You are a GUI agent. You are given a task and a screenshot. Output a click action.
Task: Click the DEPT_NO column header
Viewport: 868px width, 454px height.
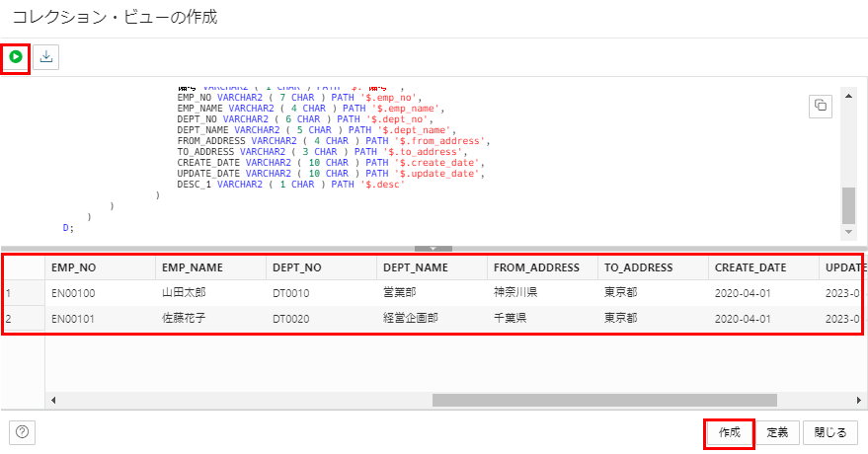tap(322, 267)
